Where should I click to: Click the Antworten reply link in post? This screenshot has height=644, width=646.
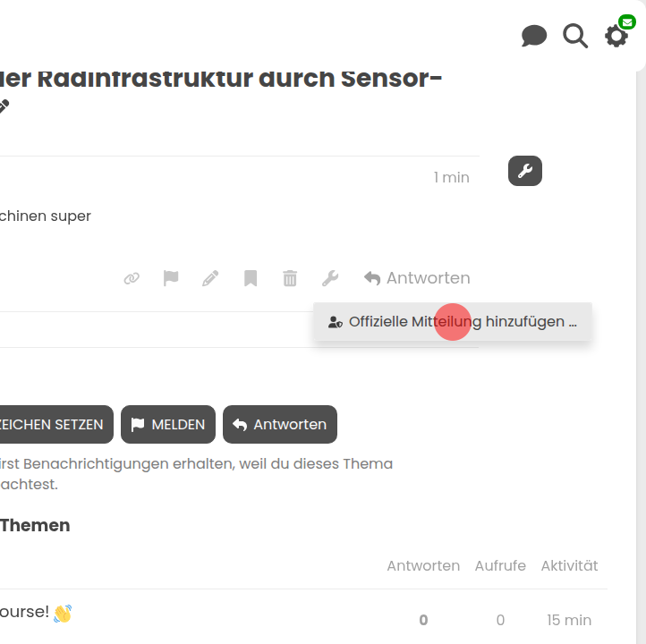pyautogui.click(x=417, y=278)
